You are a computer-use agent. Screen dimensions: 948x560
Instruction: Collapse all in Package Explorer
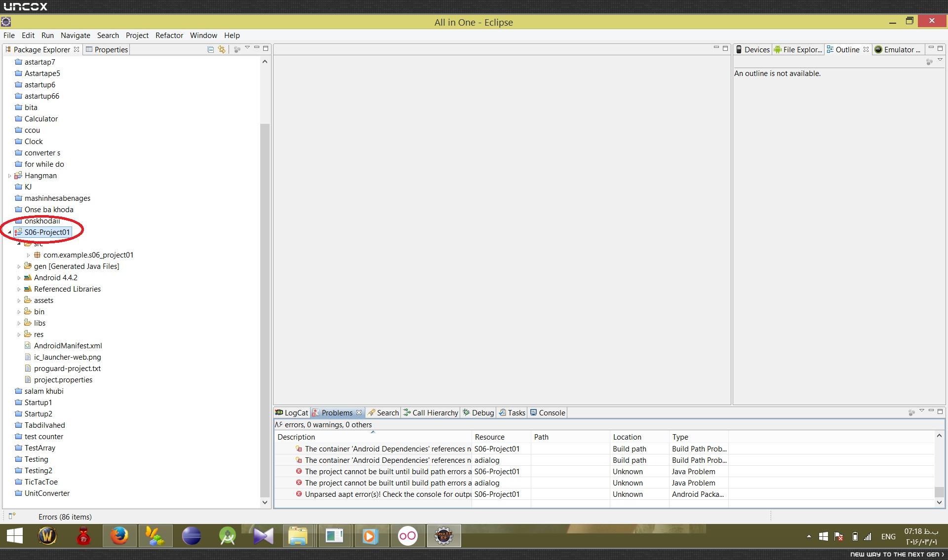coord(211,49)
